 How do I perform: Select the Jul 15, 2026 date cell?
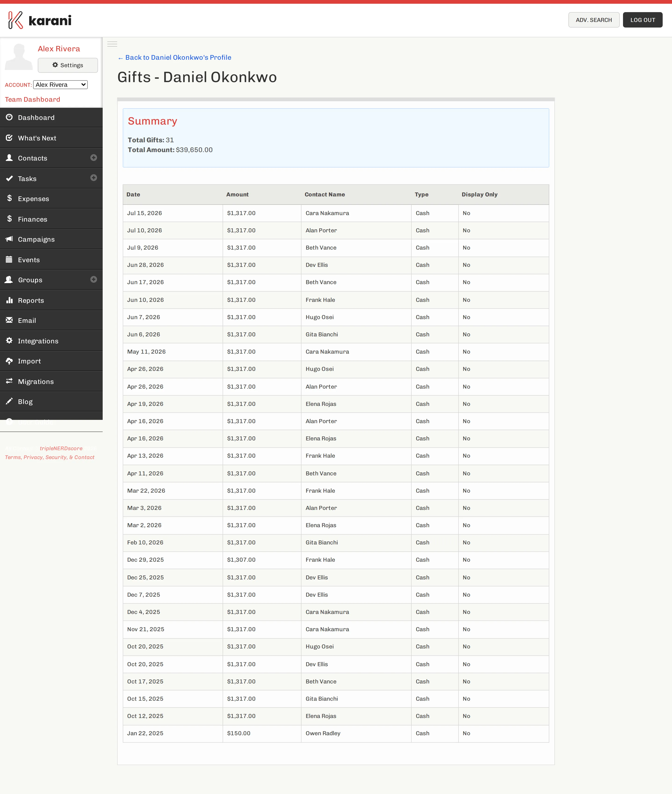(x=173, y=213)
